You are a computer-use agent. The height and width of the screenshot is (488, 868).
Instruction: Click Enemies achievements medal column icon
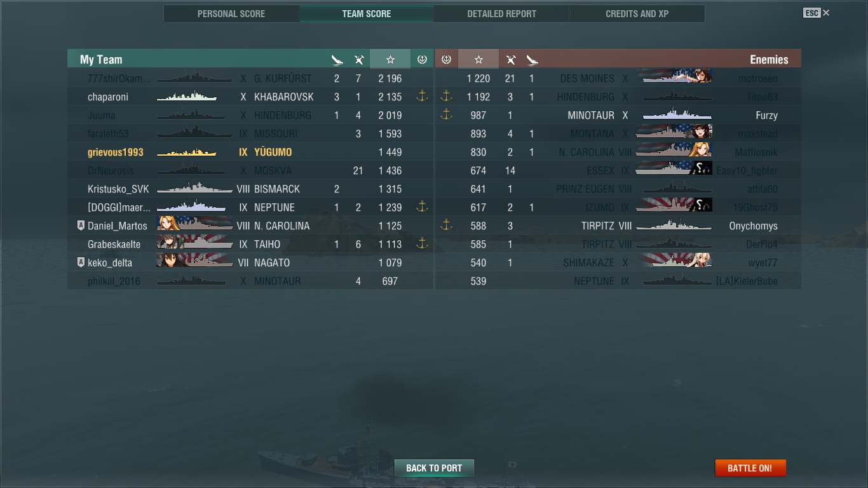[446, 59]
